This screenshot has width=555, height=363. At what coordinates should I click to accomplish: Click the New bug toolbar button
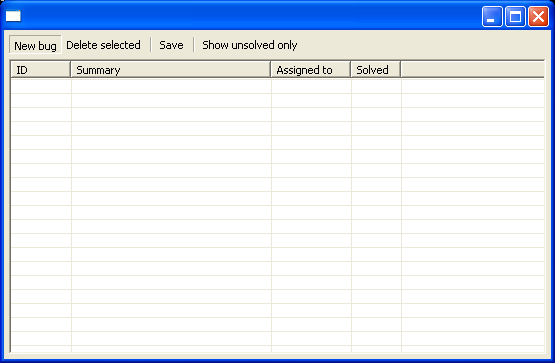tap(35, 45)
